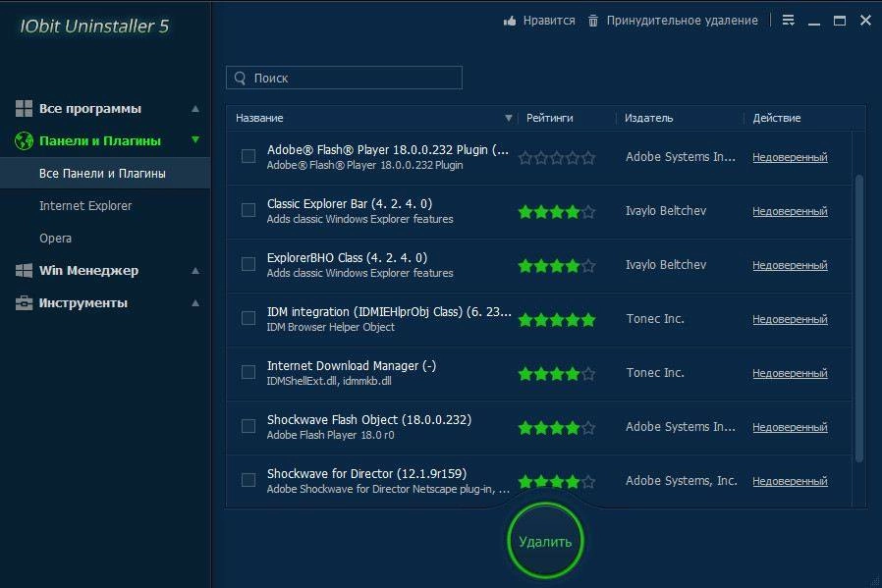
Task: Click the star rating of Internet Download Manager
Action: tap(557, 374)
